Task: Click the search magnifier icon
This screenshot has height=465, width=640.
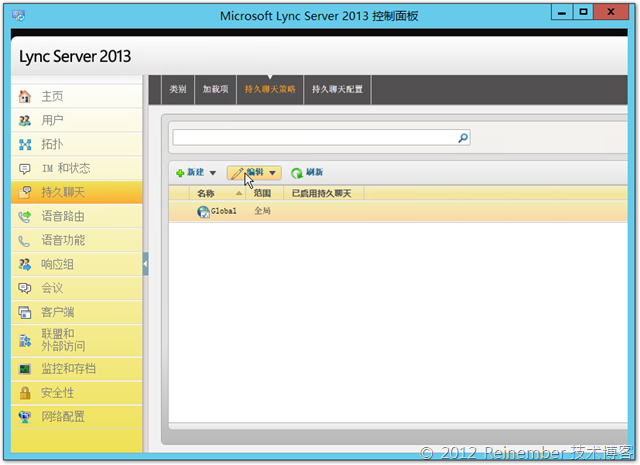Action: click(x=463, y=138)
